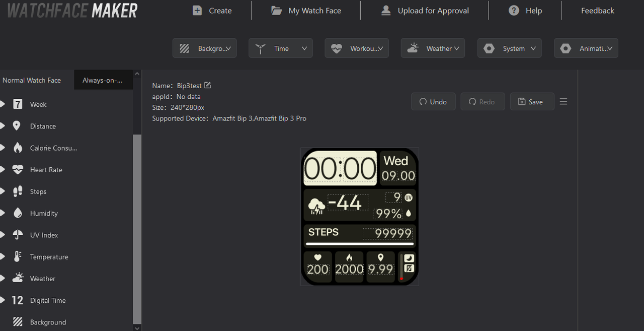Select the 9.99 distance value on preview
The width and height of the screenshot is (644, 331).
[381, 270]
